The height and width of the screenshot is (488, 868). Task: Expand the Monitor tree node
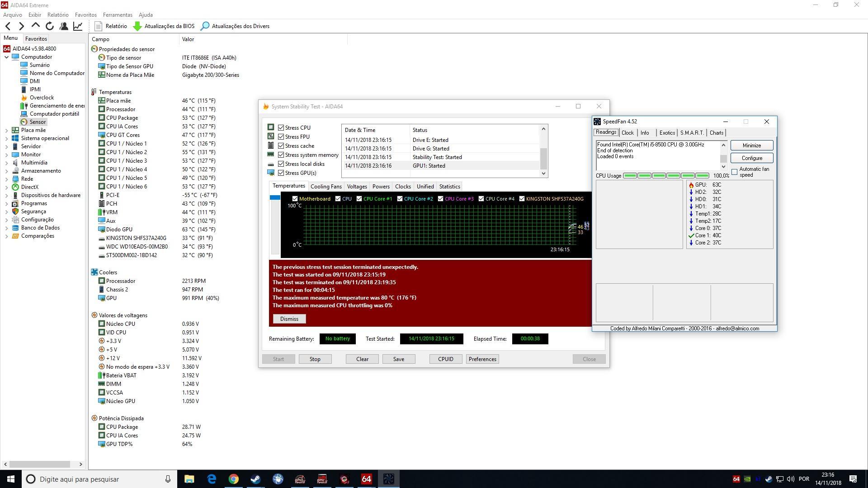point(6,155)
